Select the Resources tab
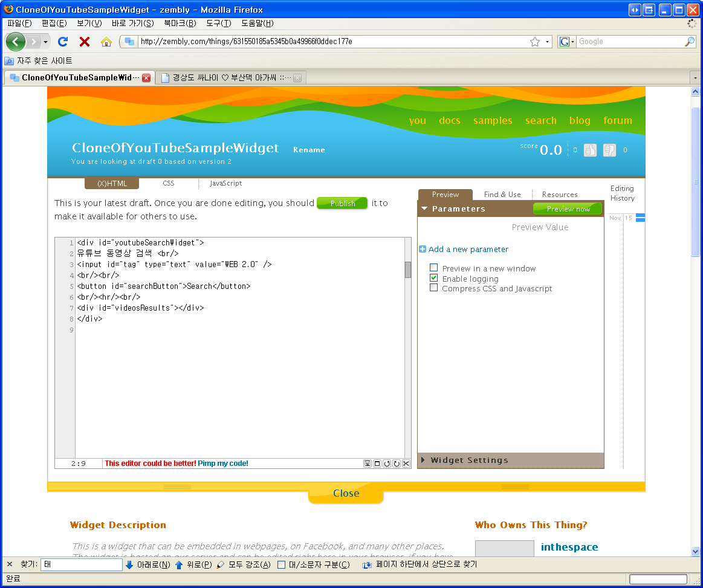703x588 pixels. [560, 195]
